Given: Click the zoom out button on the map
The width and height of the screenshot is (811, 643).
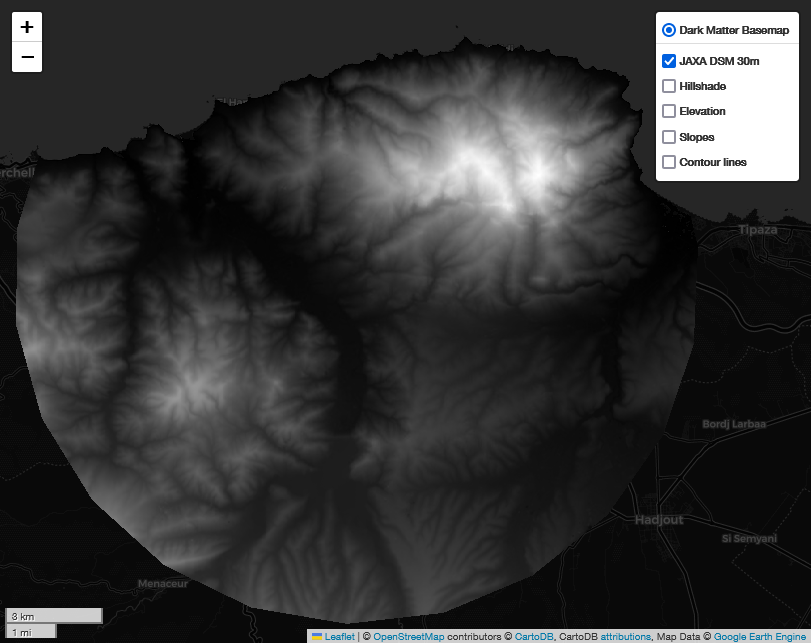Looking at the screenshot, I should [26, 57].
